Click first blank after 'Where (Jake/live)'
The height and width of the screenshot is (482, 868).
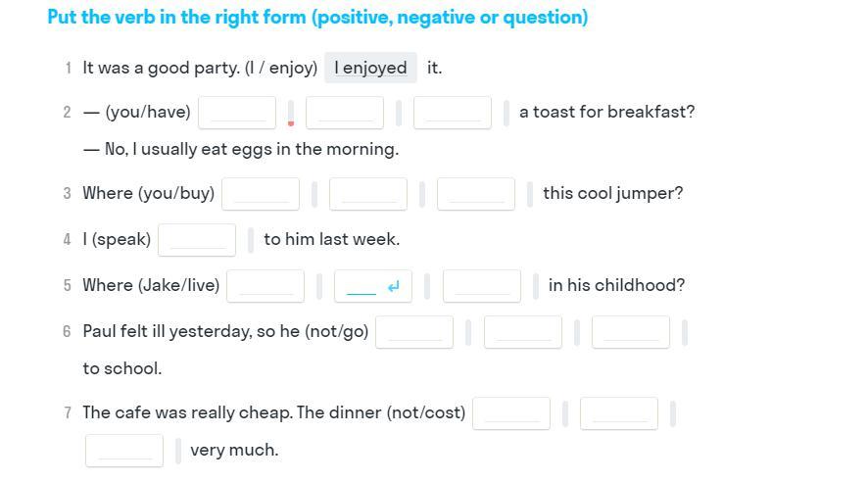[265, 286]
